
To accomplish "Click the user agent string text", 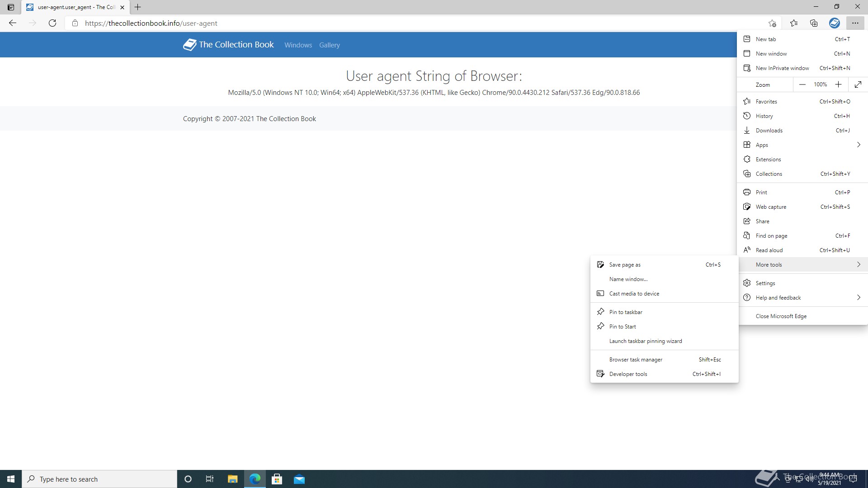I will (434, 93).
